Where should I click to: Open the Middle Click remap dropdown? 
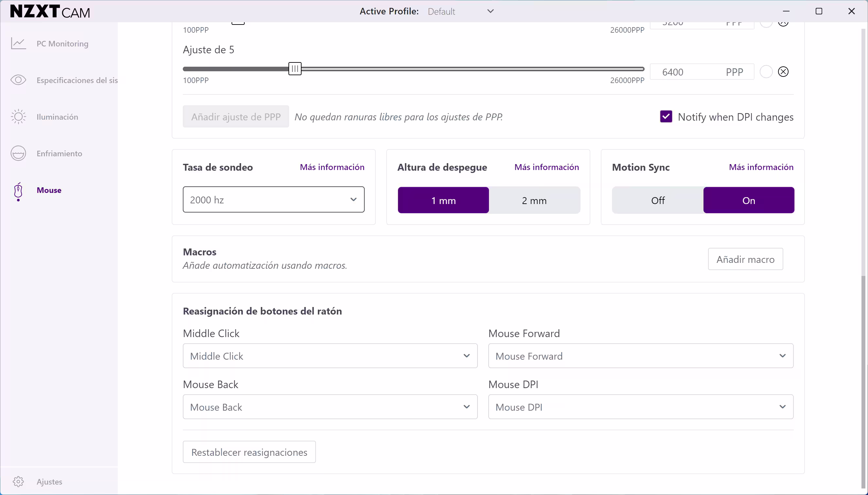(330, 356)
